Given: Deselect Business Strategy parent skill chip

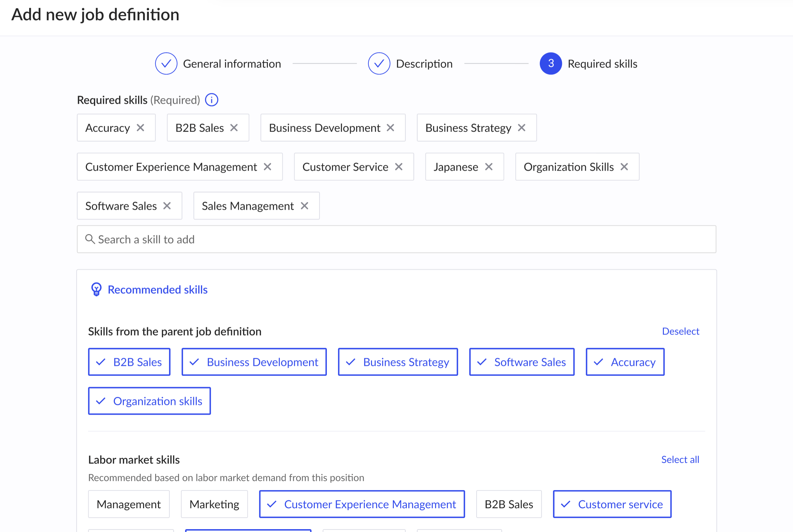Looking at the screenshot, I should pyautogui.click(x=398, y=362).
